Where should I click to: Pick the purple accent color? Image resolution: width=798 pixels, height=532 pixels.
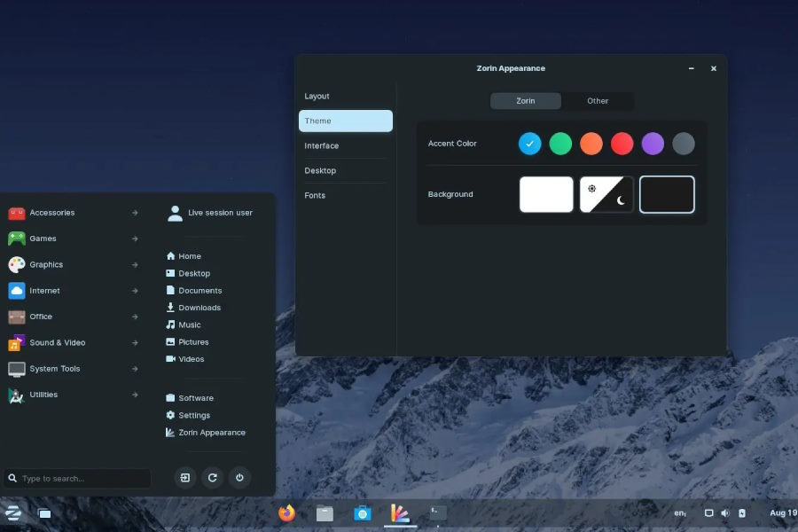pyautogui.click(x=653, y=144)
